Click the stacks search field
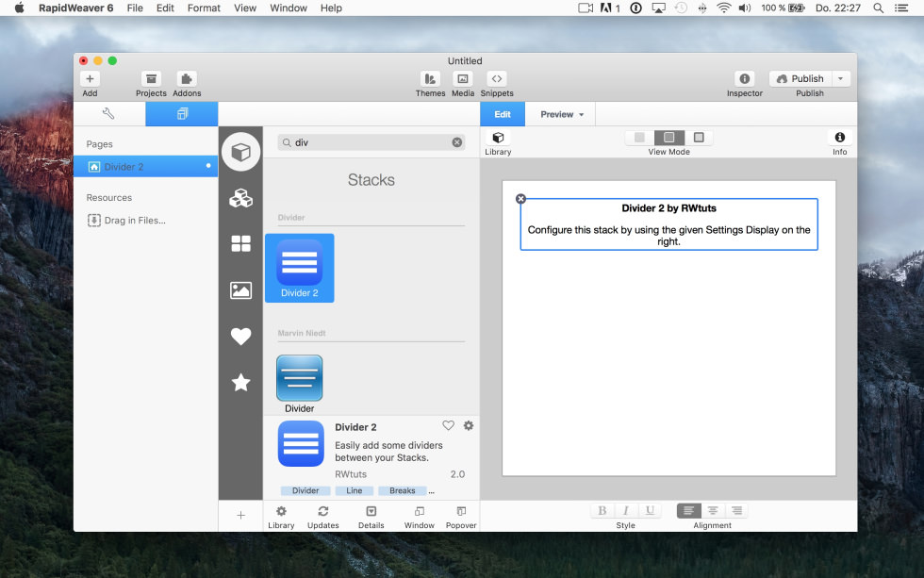The width and height of the screenshot is (924, 578). coord(371,142)
